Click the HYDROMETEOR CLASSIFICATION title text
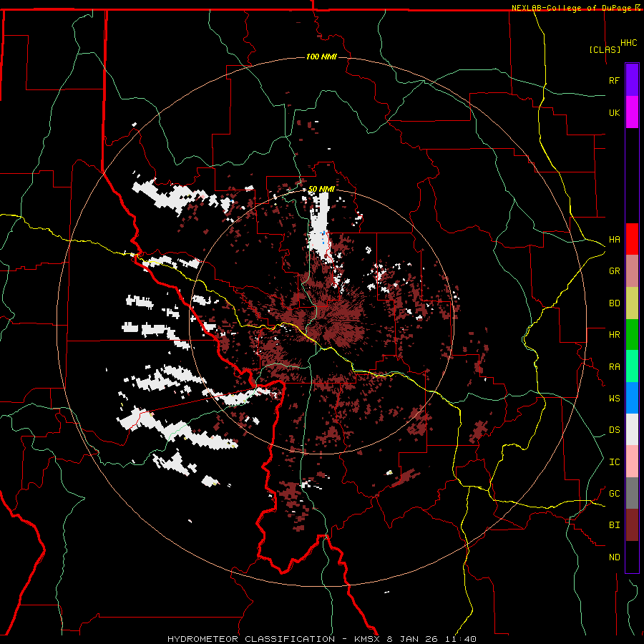The height and width of the screenshot is (644, 644). click(251, 639)
